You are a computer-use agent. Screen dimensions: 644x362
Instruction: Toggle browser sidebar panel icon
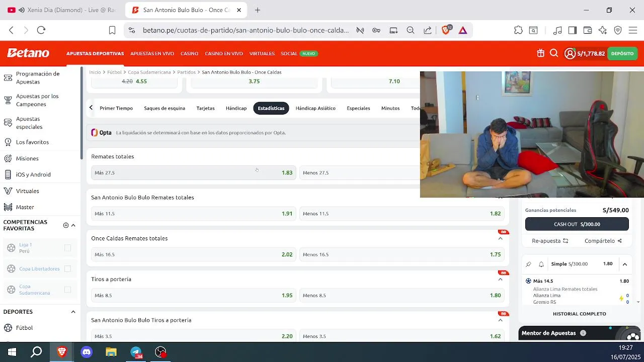point(572,30)
